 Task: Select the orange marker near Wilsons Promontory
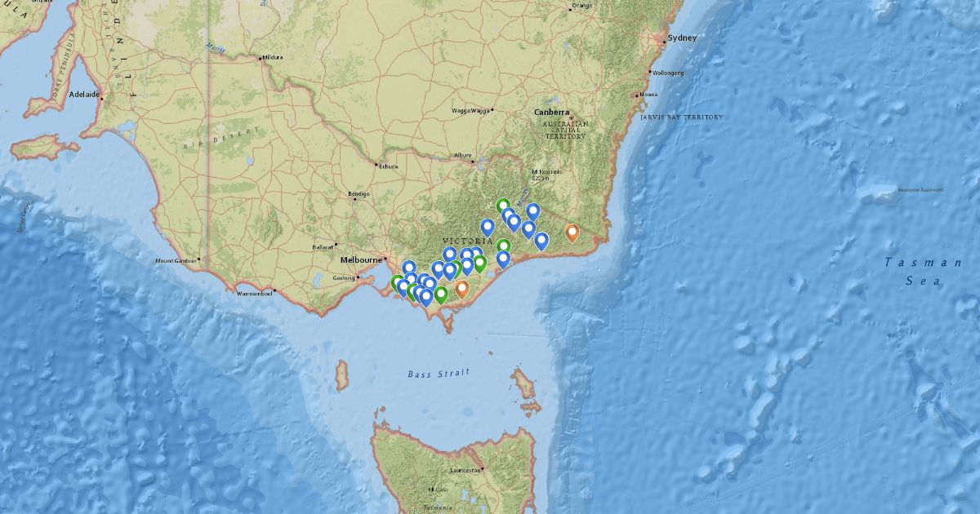click(462, 288)
